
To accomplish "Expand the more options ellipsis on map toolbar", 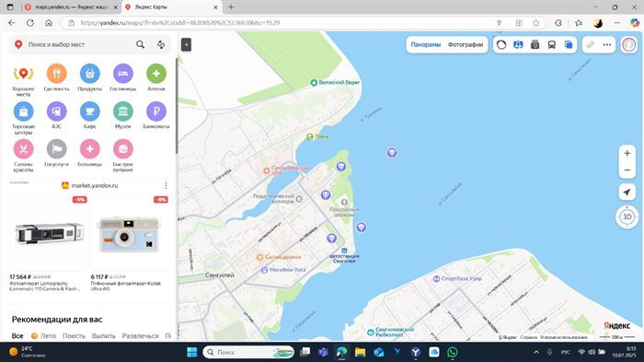I will click(x=607, y=45).
